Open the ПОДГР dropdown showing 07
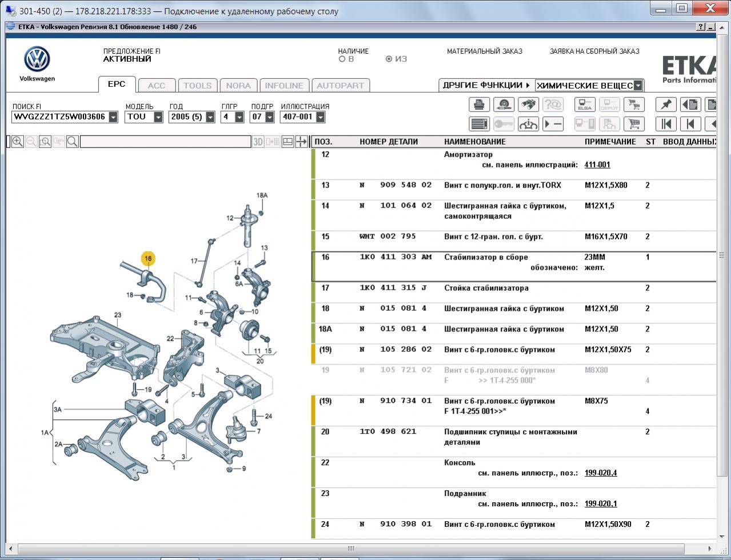 (x=270, y=117)
